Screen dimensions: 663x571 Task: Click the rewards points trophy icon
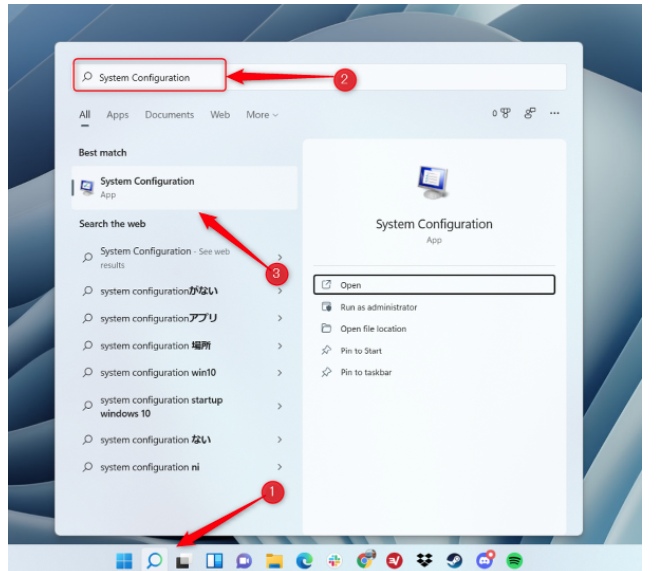click(504, 115)
